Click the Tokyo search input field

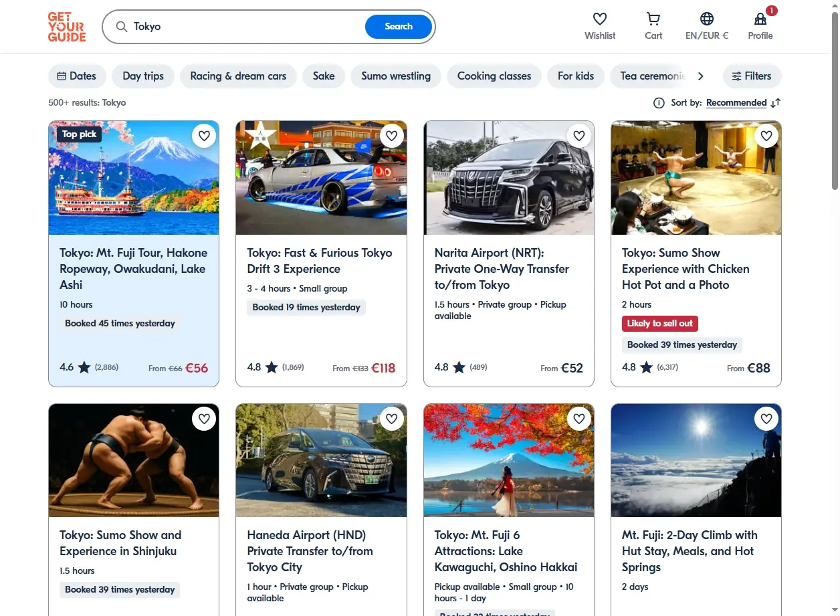(246, 27)
